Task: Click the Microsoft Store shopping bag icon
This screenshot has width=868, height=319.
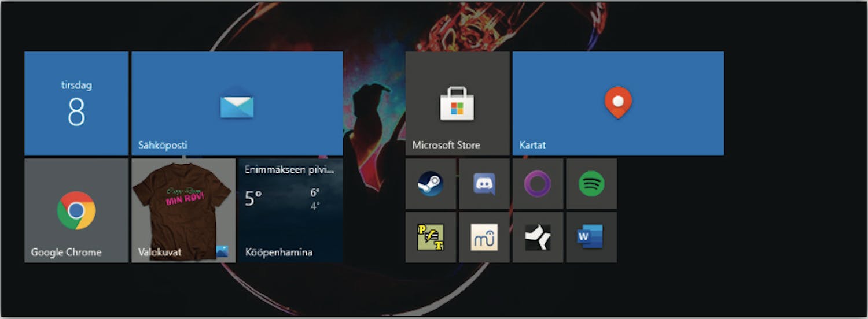Action: 457,103
